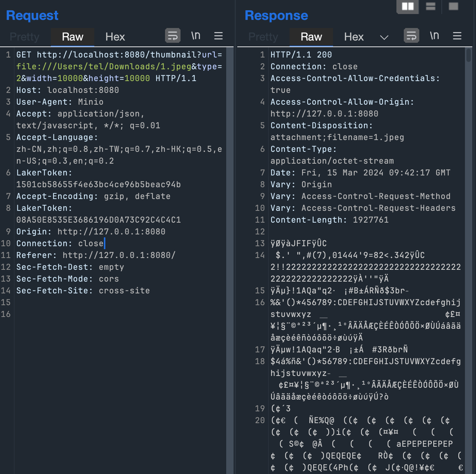This screenshot has height=474, width=476.
Task: Switch to the Pretty tab in Response
Action: (263, 37)
